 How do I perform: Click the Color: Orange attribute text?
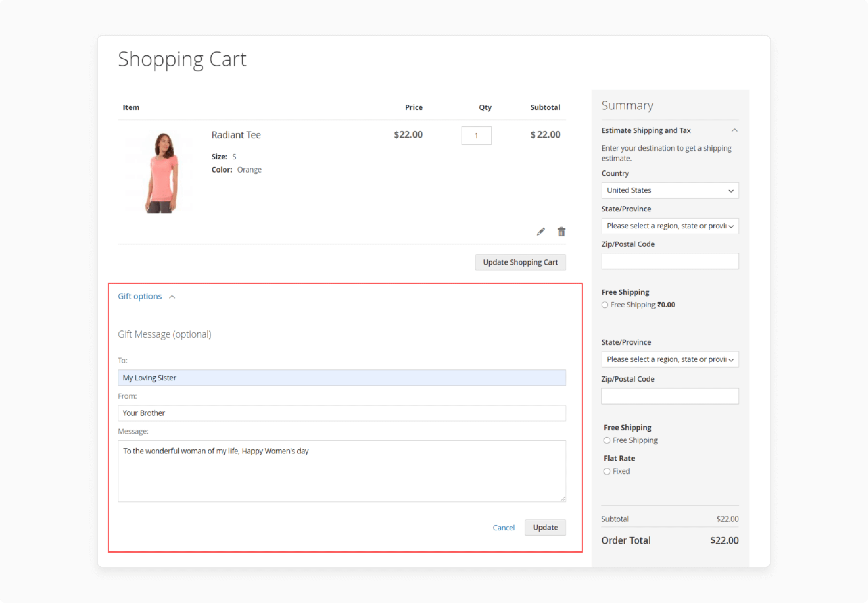[236, 170]
